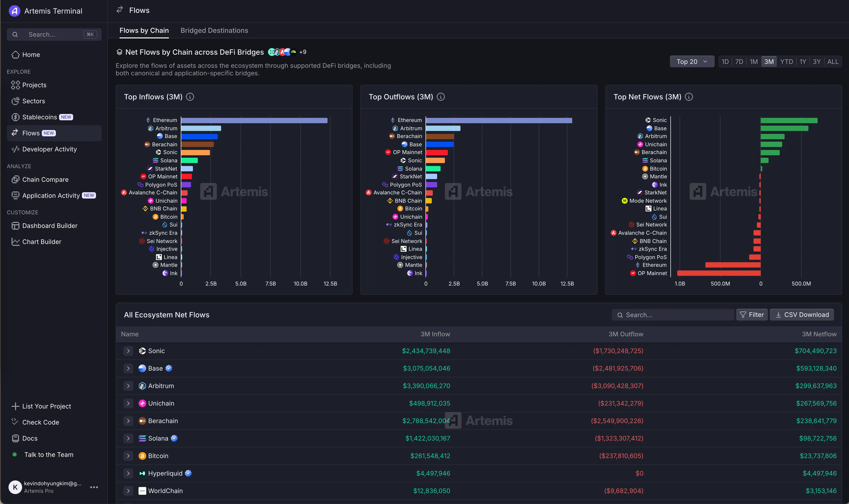This screenshot has width=849, height=504.
Task: Expand the Sonic table row
Action: point(128,351)
